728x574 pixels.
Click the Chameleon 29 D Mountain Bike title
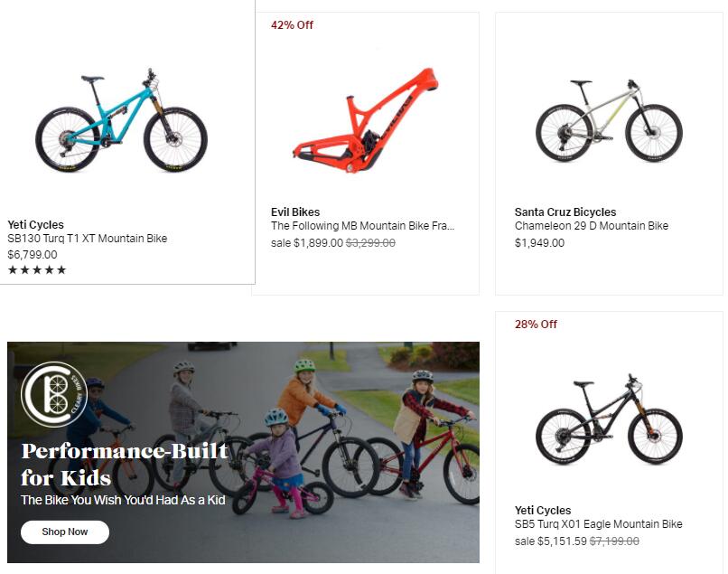pos(592,226)
